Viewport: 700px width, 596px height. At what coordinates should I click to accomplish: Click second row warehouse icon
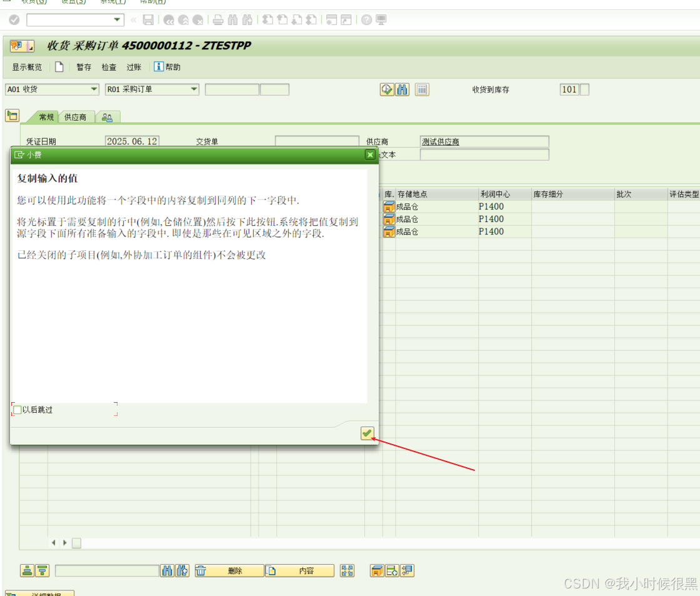pyautogui.click(x=389, y=219)
